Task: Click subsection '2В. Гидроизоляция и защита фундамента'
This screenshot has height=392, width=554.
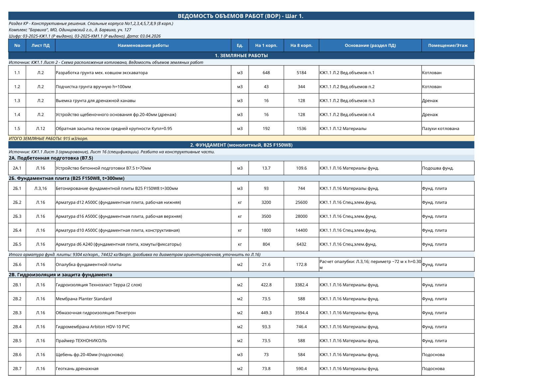Action: point(241,275)
